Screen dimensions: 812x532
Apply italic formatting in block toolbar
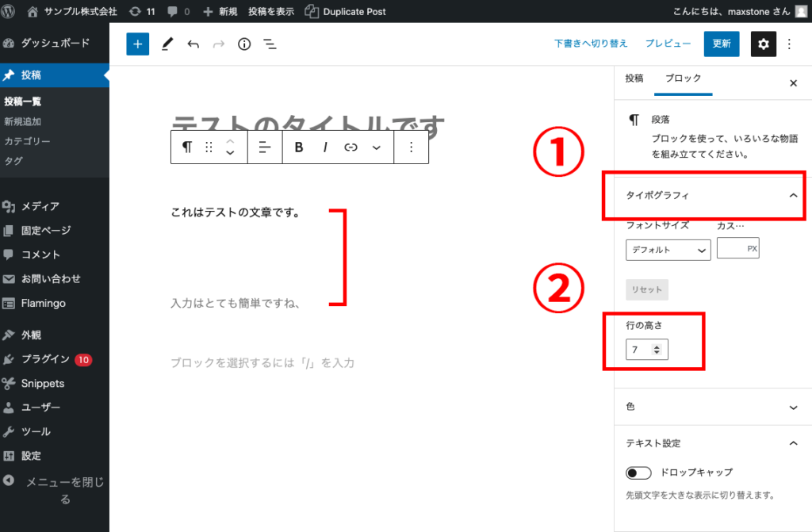click(325, 147)
